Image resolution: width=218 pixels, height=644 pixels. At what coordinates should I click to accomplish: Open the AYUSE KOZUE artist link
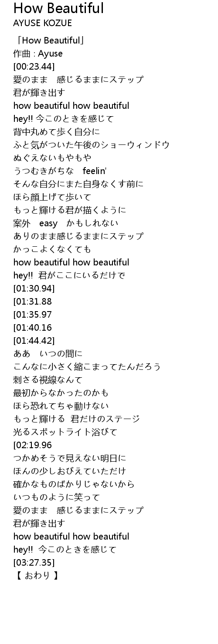pos(43,23)
